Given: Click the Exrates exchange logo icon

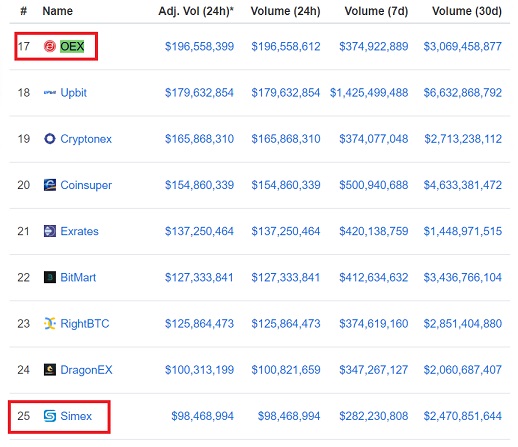Looking at the screenshot, I should click(50, 231).
